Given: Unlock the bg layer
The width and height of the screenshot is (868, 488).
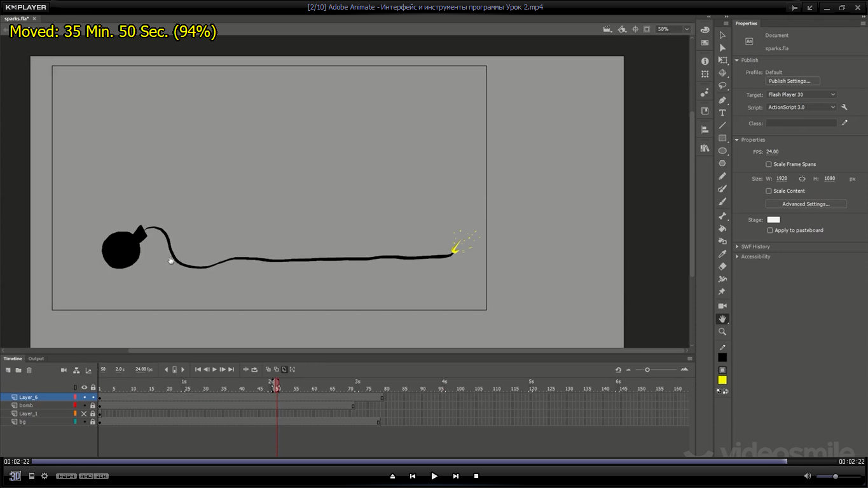Looking at the screenshot, I should click(x=93, y=422).
